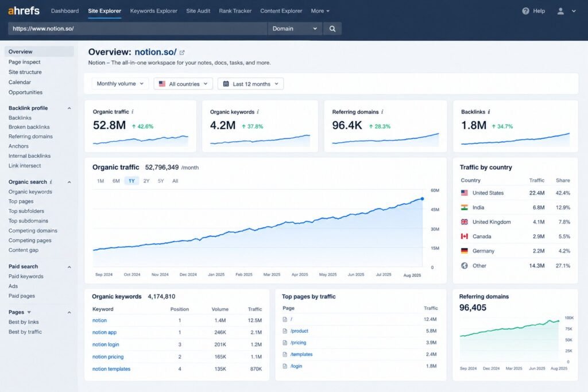Screen dimensions: 588x392
Task: Click the search magnifier button
Action: coord(332,29)
